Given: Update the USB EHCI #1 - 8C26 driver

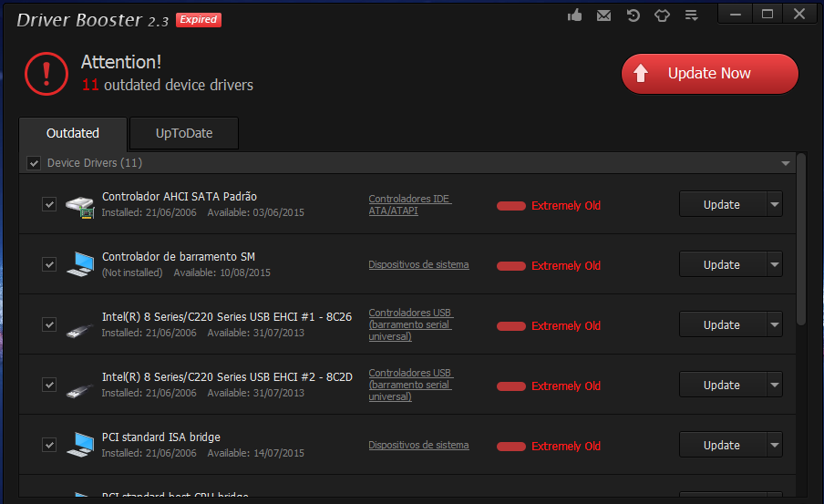Looking at the screenshot, I should tap(723, 324).
